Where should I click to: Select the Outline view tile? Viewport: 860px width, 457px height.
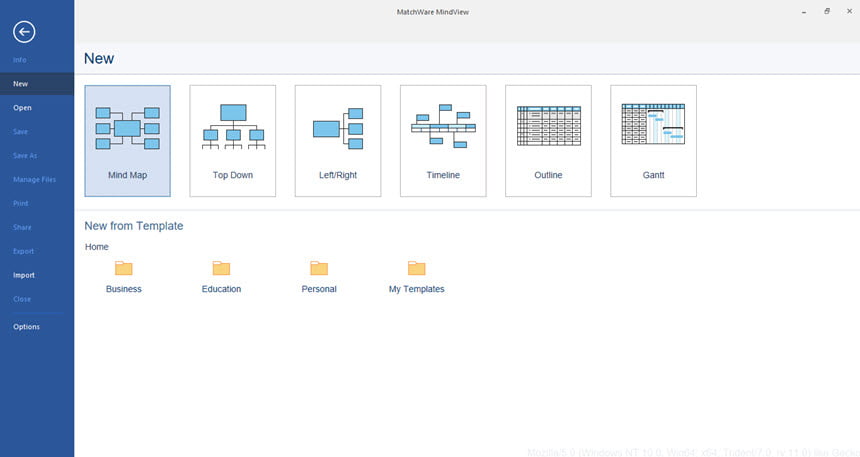click(x=548, y=140)
